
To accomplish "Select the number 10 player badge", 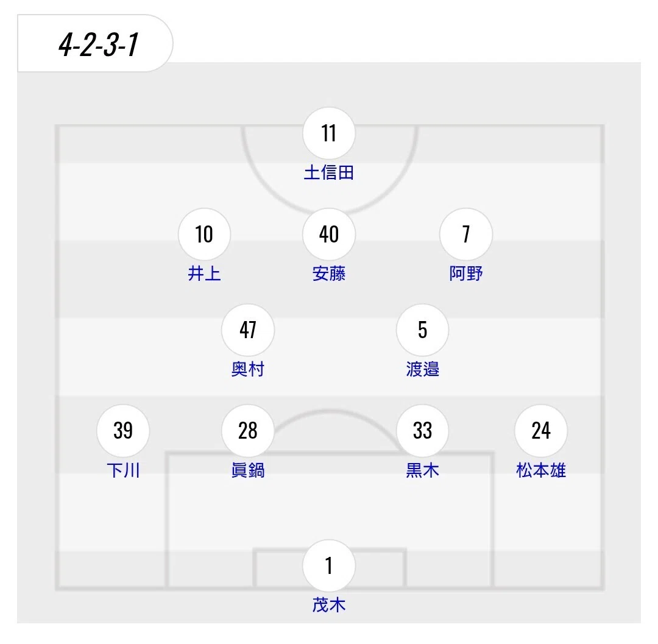I will click(204, 234).
